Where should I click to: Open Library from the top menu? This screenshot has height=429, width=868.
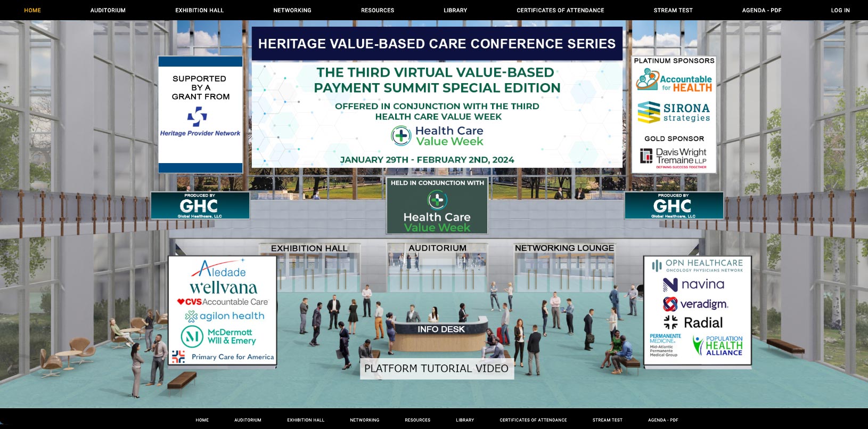(x=455, y=10)
